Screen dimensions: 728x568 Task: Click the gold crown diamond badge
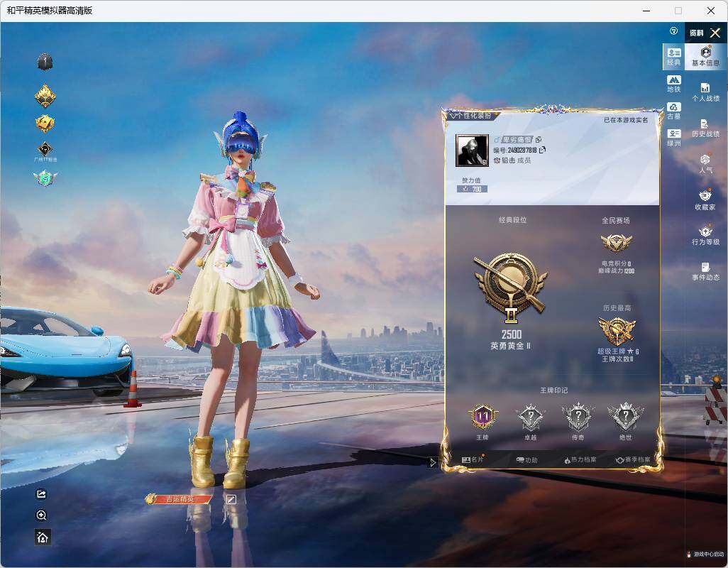(45, 96)
